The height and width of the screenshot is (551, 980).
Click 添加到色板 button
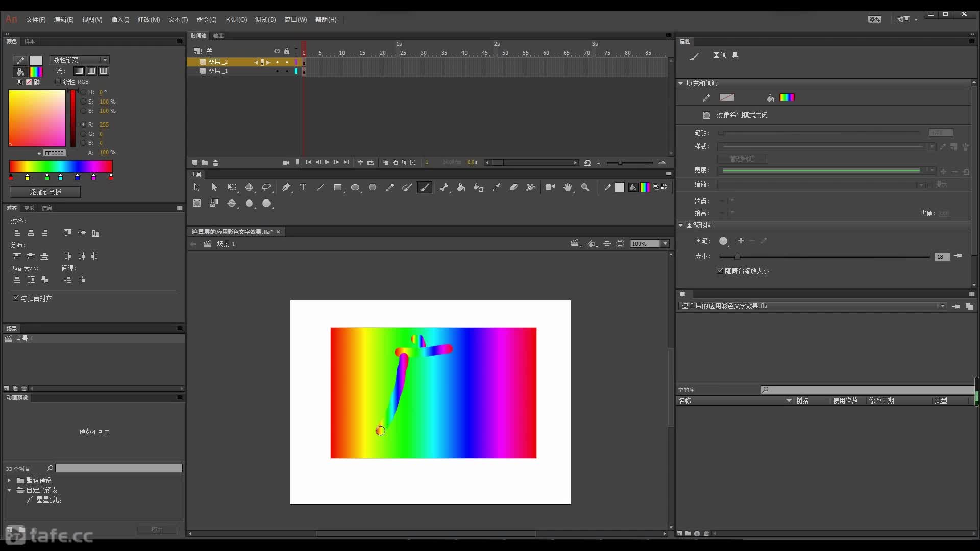point(45,192)
